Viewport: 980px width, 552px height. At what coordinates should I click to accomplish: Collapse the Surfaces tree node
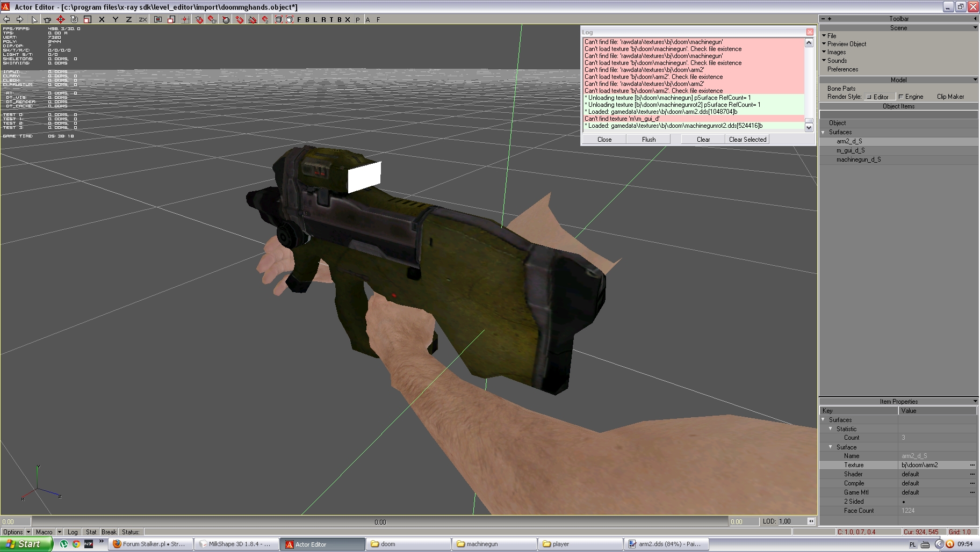click(x=823, y=132)
